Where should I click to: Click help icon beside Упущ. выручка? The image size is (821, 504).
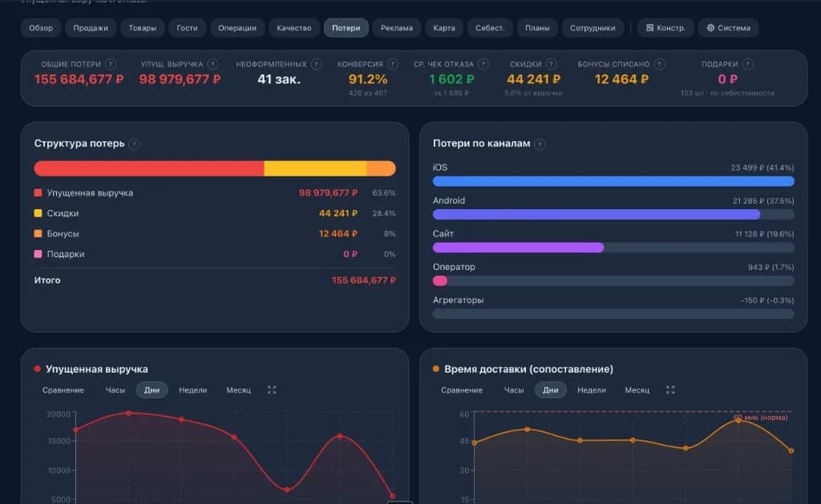[x=212, y=64]
